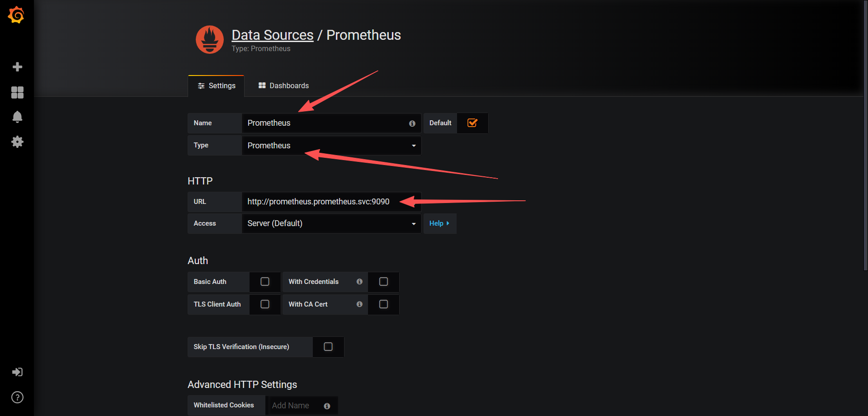Open the Alerting bell icon
Image resolution: width=868 pixels, height=416 pixels.
click(x=17, y=117)
